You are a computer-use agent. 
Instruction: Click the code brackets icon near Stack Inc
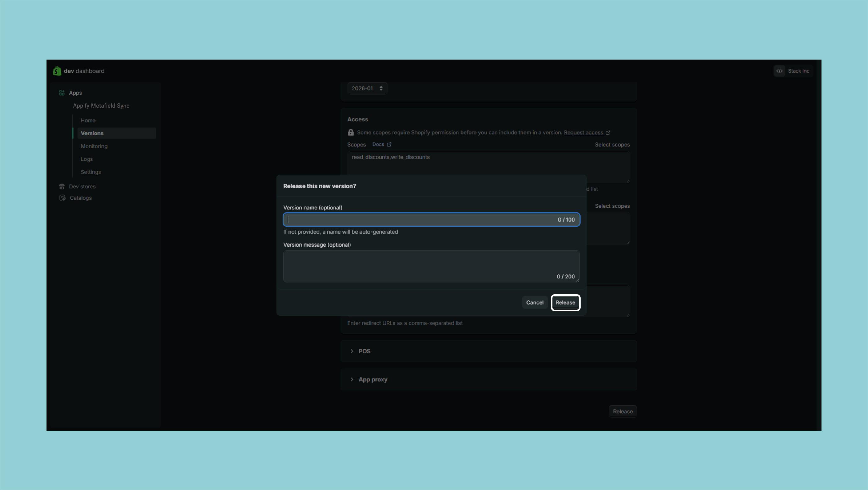tap(779, 71)
